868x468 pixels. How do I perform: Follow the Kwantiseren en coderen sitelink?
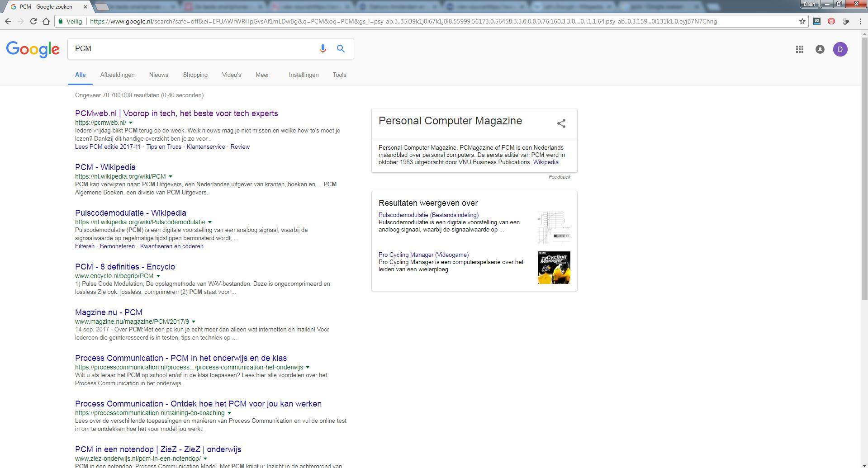coord(172,246)
